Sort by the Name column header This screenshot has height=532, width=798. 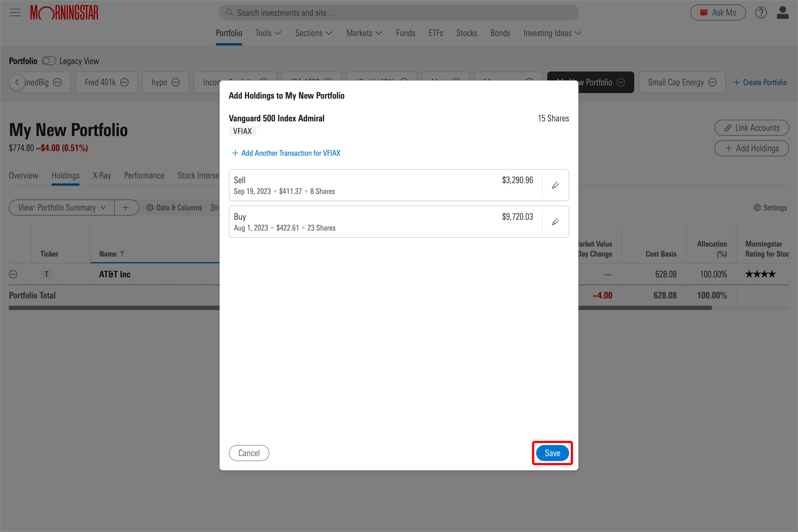point(112,254)
